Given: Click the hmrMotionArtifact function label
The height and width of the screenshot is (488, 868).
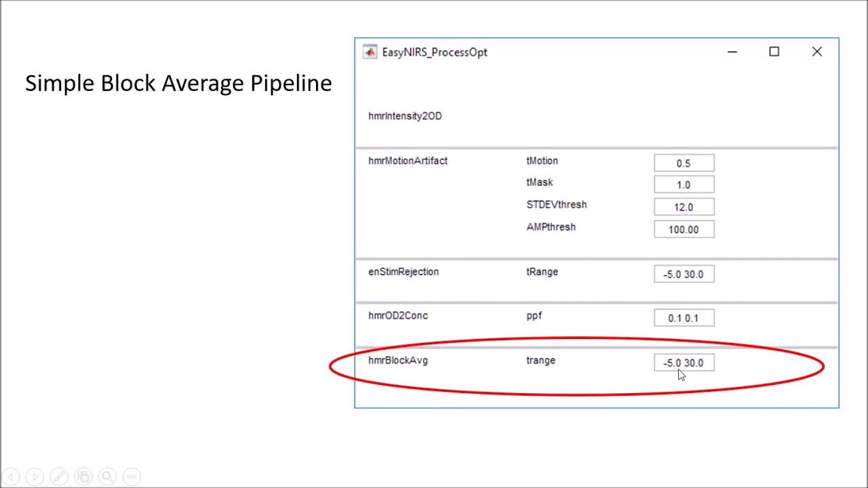Looking at the screenshot, I should (x=408, y=161).
